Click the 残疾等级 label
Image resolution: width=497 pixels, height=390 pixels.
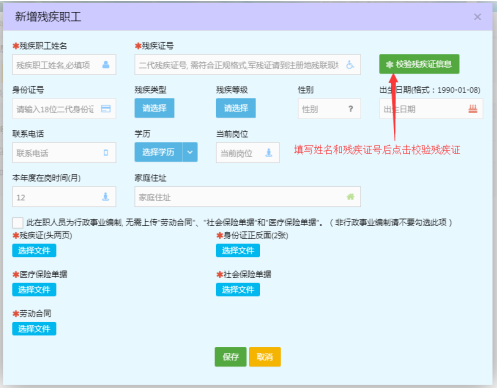pyautogui.click(x=232, y=90)
